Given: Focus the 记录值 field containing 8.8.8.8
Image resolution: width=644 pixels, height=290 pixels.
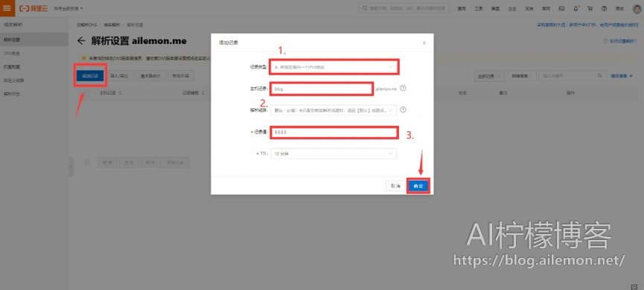Looking at the screenshot, I should point(334,133).
